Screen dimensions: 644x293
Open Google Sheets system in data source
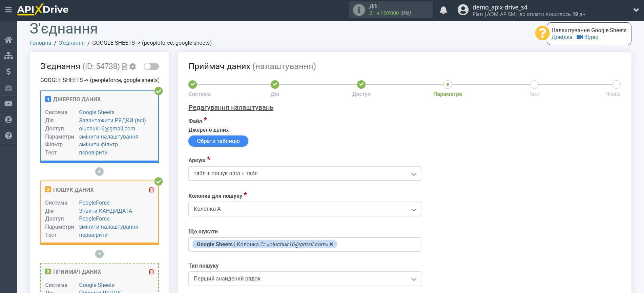[97, 112]
